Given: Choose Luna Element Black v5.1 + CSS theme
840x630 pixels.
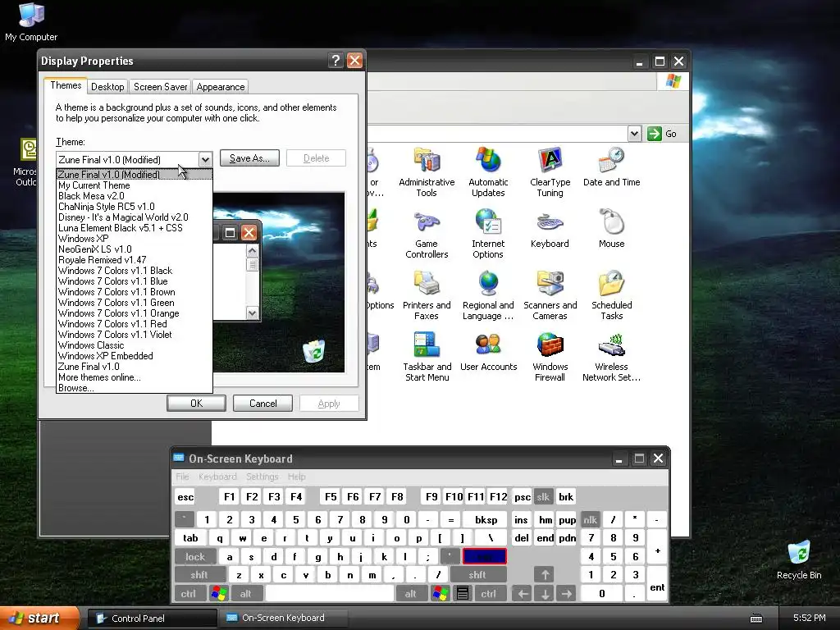Looking at the screenshot, I should click(x=135, y=228).
